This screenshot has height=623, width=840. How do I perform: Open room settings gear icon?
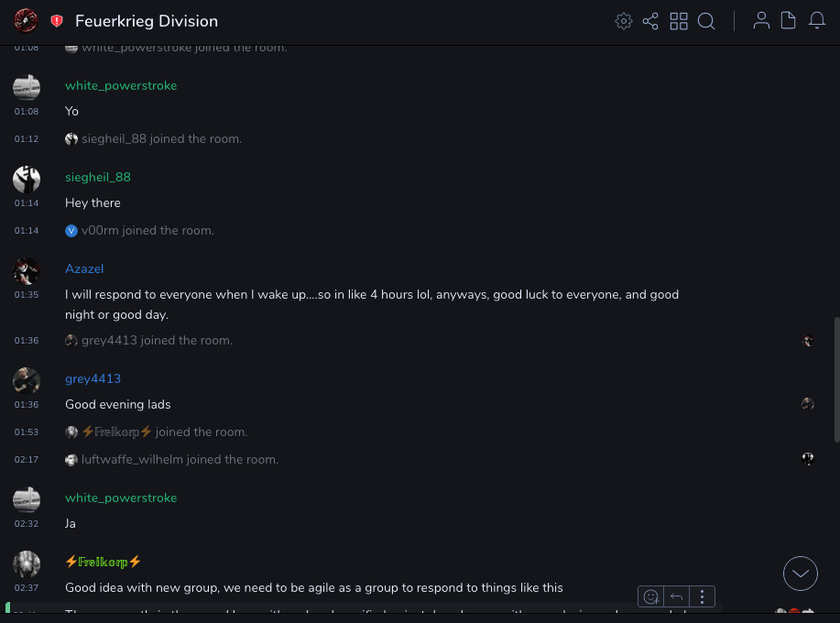[624, 21]
